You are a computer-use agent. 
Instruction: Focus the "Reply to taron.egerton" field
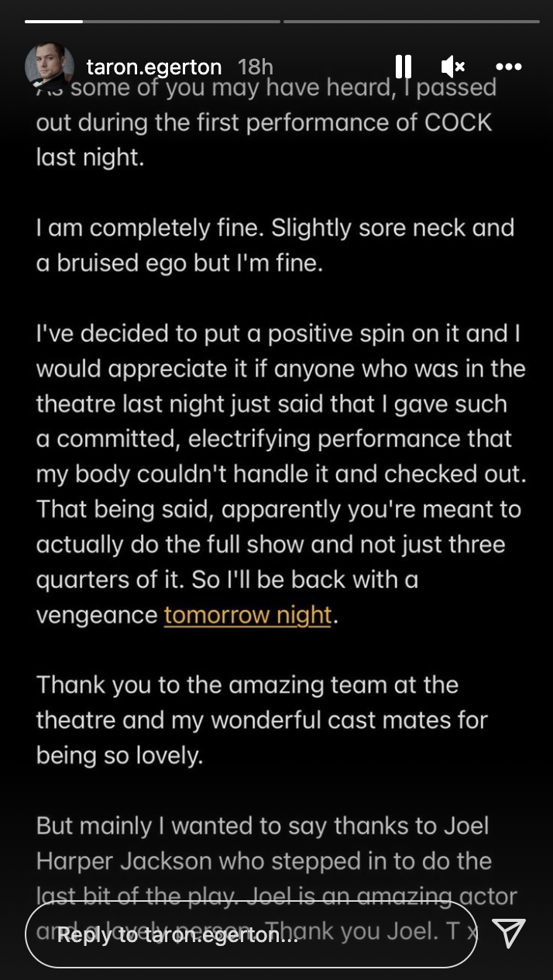(248, 935)
